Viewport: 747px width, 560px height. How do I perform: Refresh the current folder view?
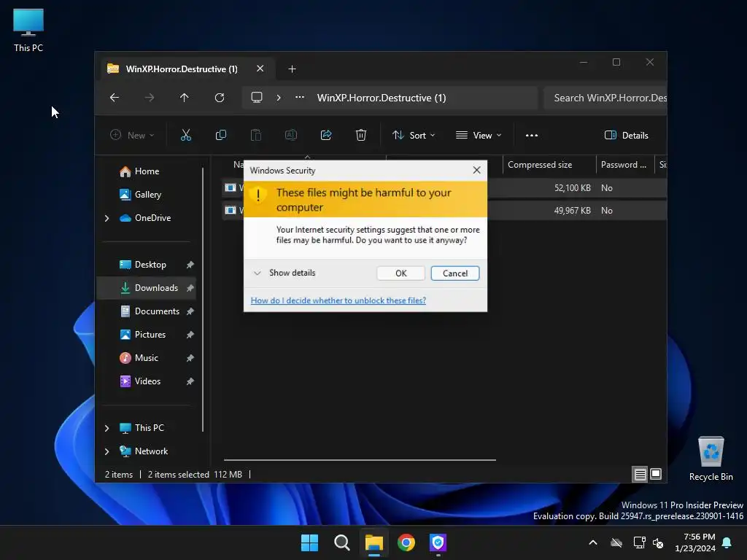tap(220, 98)
